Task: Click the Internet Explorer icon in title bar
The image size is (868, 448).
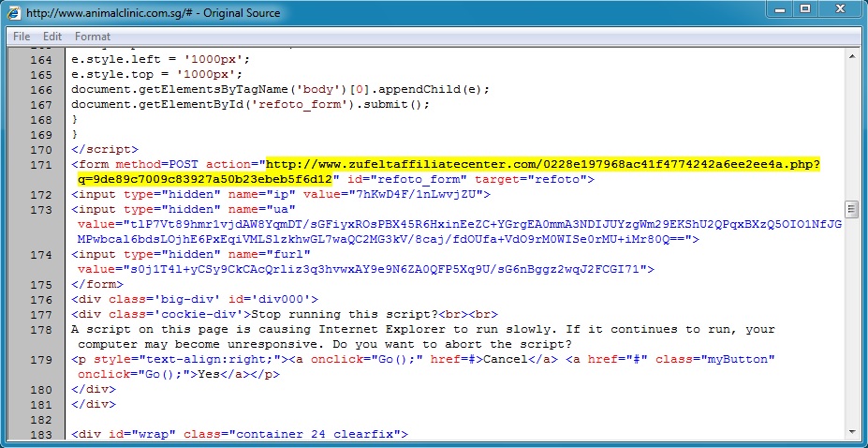Action: pos(15,13)
